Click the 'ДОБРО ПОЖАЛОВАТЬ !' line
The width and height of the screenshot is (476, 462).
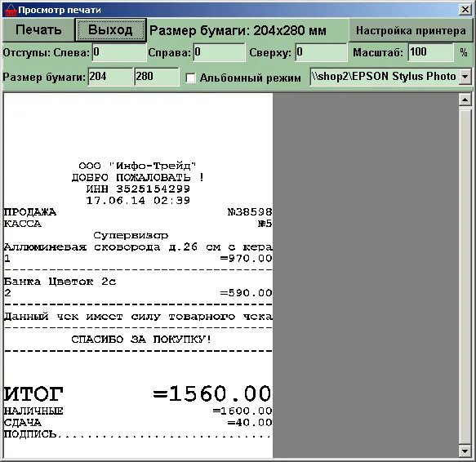click(138, 177)
